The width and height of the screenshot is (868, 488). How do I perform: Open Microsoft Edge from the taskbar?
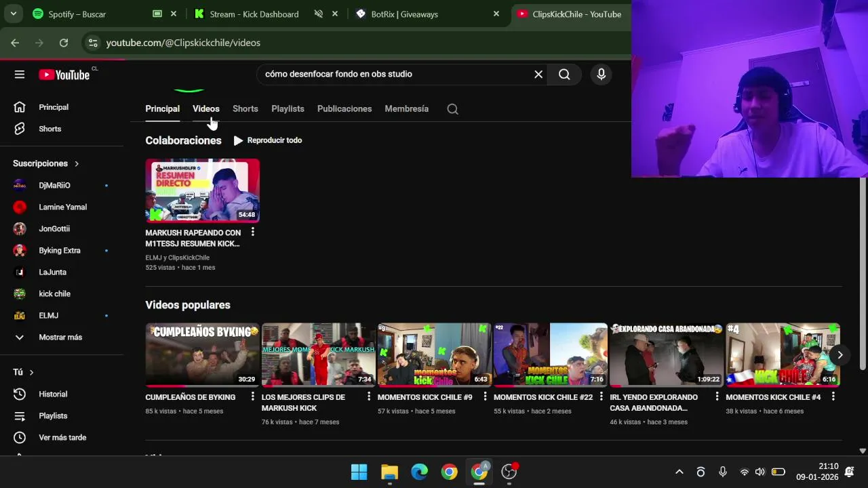419,472
